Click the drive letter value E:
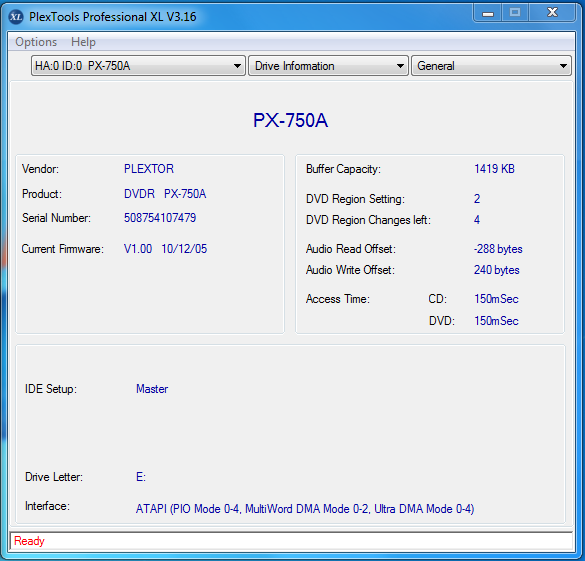Viewport: 585px width, 561px height. pos(141,477)
